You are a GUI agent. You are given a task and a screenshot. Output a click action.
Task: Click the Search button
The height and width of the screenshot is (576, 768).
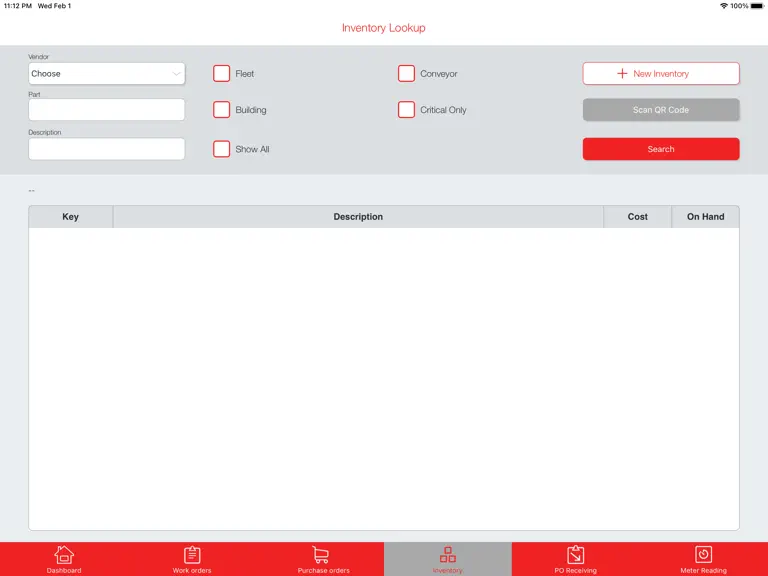(x=661, y=149)
